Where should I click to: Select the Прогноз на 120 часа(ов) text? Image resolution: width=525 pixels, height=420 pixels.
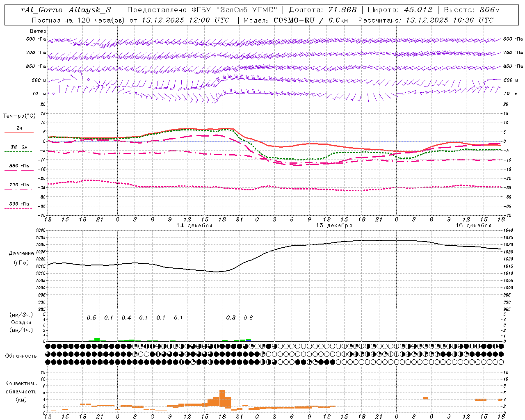click(x=79, y=20)
